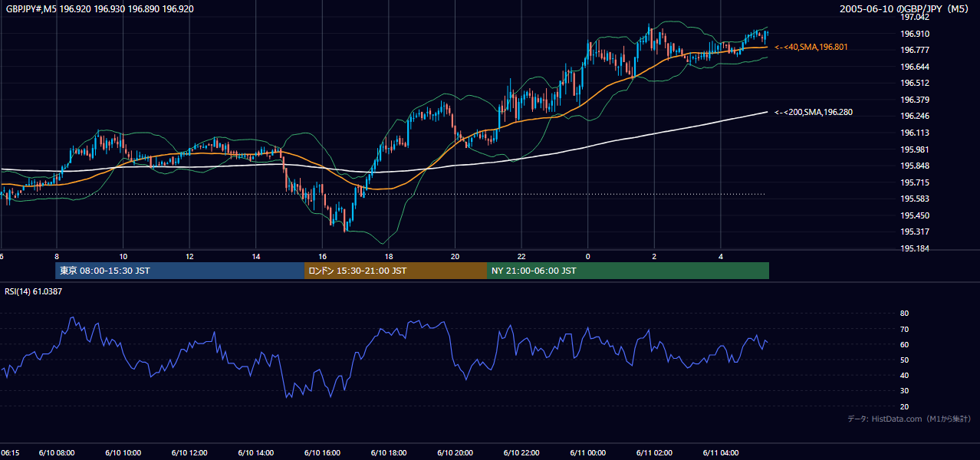Click the hour label 22 under price chart
980x460 pixels.
[x=521, y=256]
